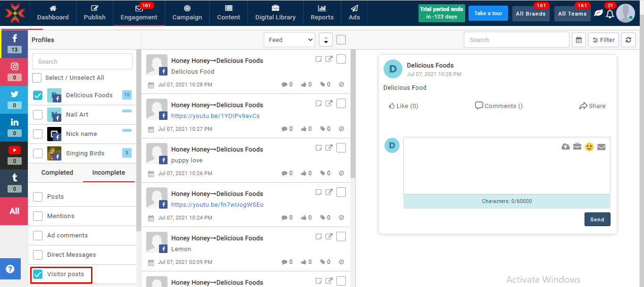644x287 pixels.
Task: Open the Instagram channel in sidebar
Action: click(x=14, y=70)
